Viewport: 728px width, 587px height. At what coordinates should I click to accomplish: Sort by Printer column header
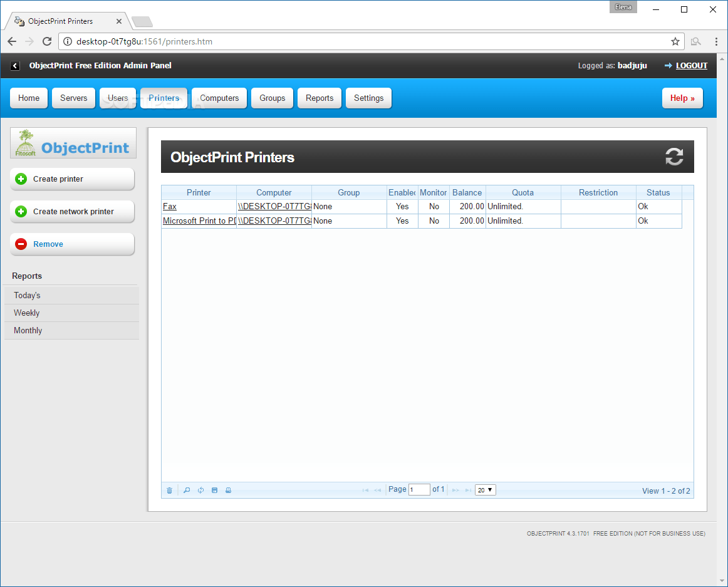click(x=199, y=193)
